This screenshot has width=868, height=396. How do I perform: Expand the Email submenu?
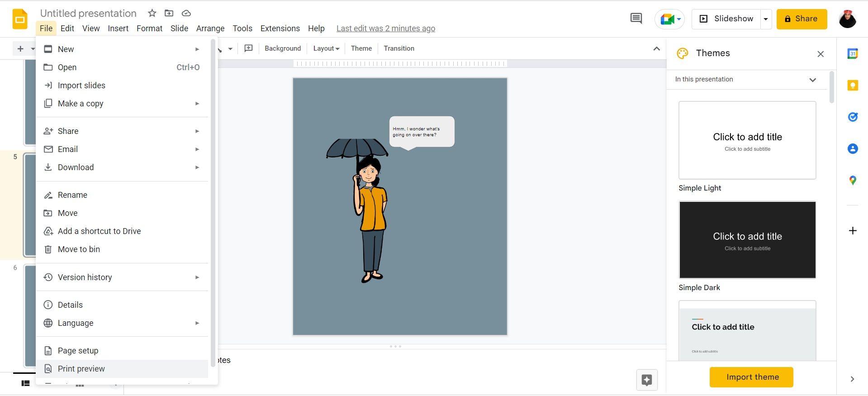(197, 149)
